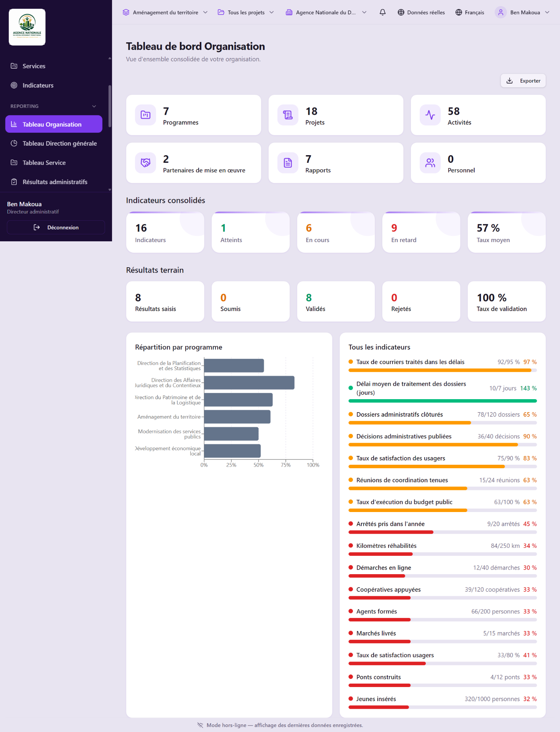Click the green Délai moyen progress bar
Screen dimensions: 560x732
click(443, 401)
